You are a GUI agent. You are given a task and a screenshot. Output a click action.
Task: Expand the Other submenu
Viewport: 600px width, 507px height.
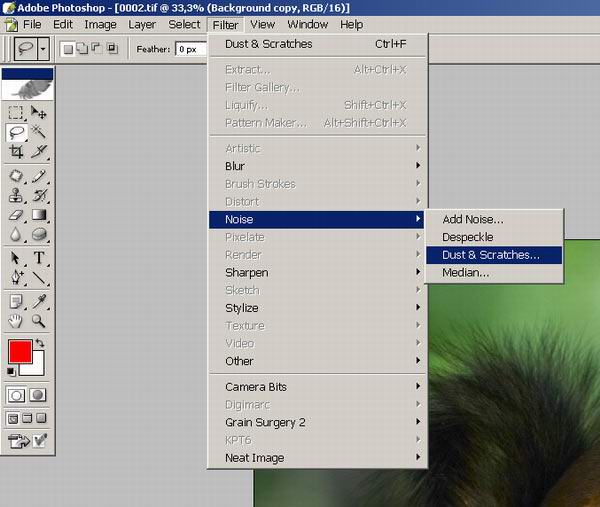tap(317, 361)
